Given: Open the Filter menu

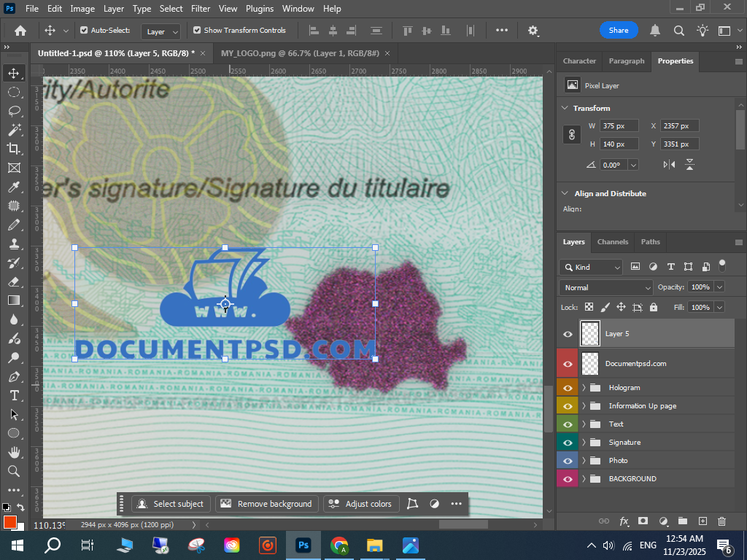Looking at the screenshot, I should (x=201, y=9).
